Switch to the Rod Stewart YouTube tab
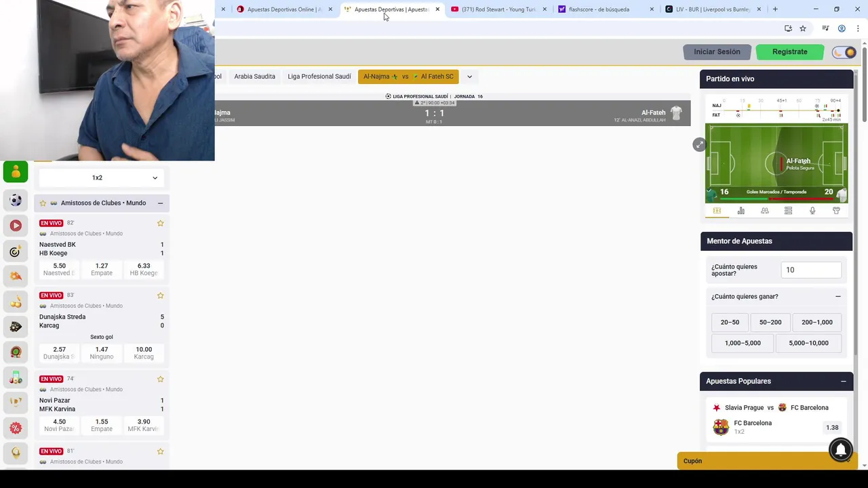The height and width of the screenshot is (488, 868). [498, 9]
